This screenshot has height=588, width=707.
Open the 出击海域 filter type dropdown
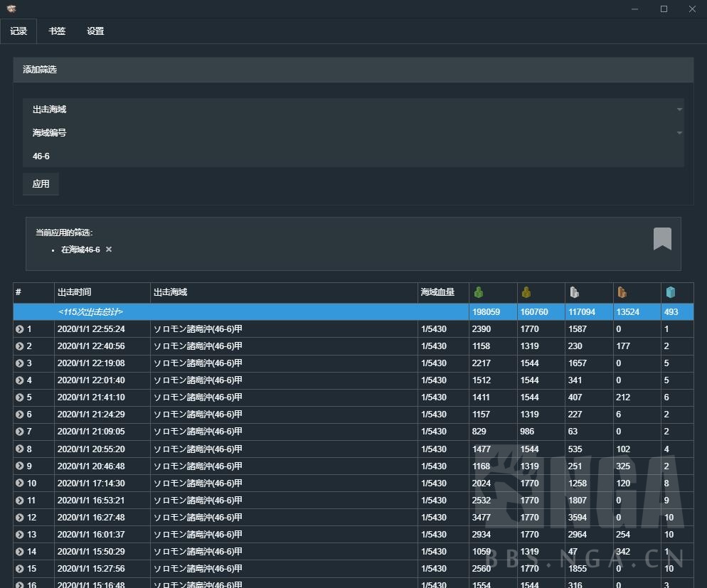coord(353,109)
